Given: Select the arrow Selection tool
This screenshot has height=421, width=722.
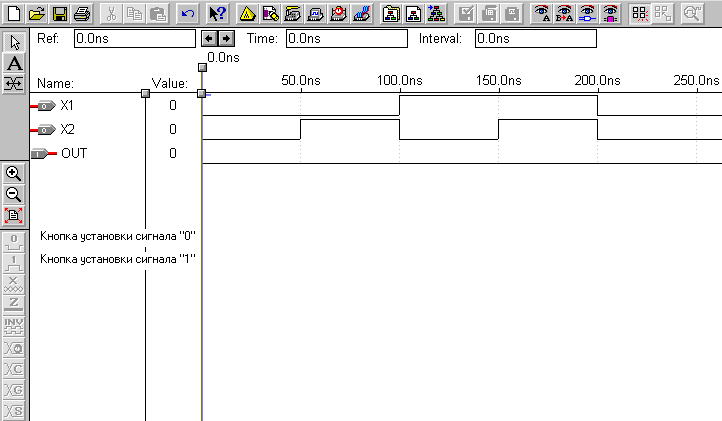Looking at the screenshot, I should (14, 42).
